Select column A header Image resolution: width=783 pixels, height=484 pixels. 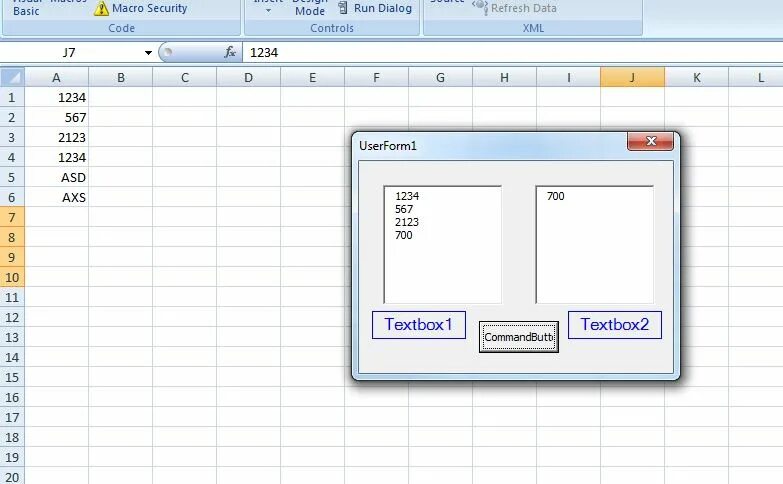pyautogui.click(x=56, y=77)
